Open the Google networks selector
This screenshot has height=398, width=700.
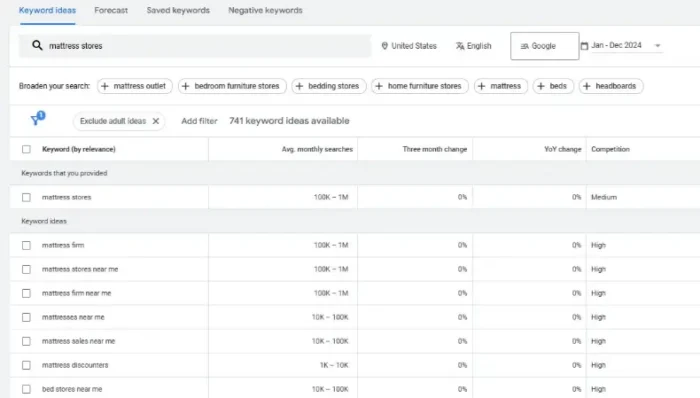[545, 46]
